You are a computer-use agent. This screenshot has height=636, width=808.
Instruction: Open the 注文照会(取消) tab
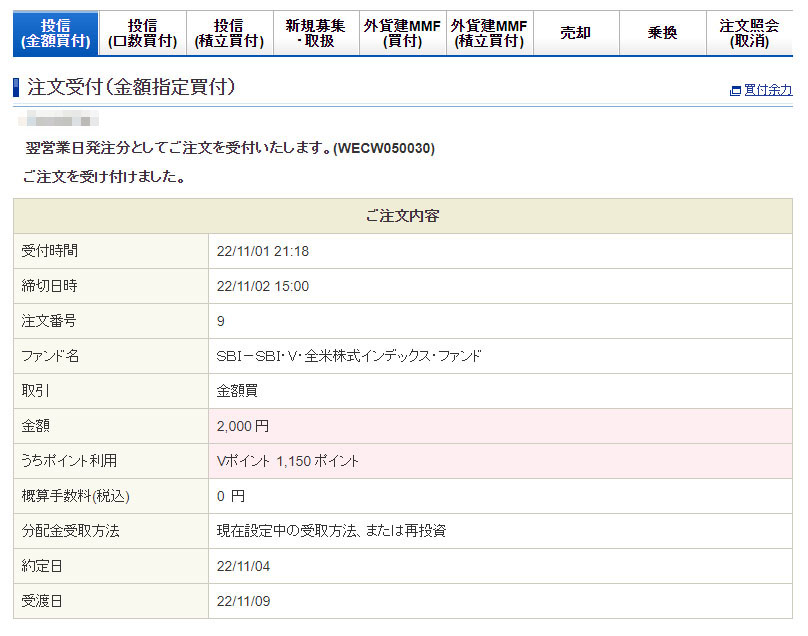click(x=749, y=33)
